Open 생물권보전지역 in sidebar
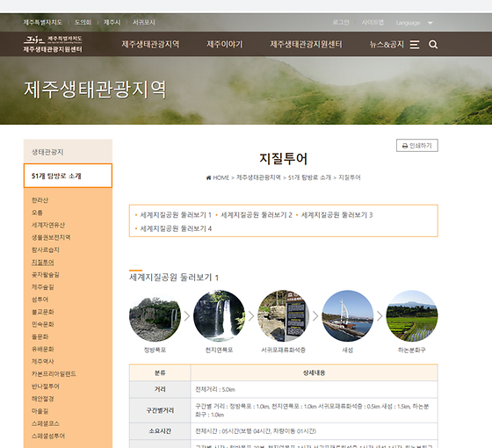Viewport: 492px width, 448px height. pos(51,237)
